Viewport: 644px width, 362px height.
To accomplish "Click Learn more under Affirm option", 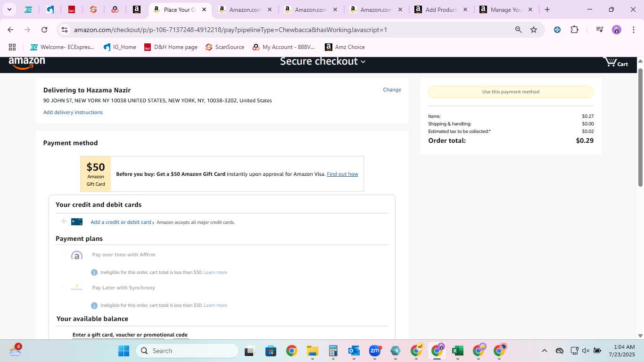I will [x=215, y=272].
